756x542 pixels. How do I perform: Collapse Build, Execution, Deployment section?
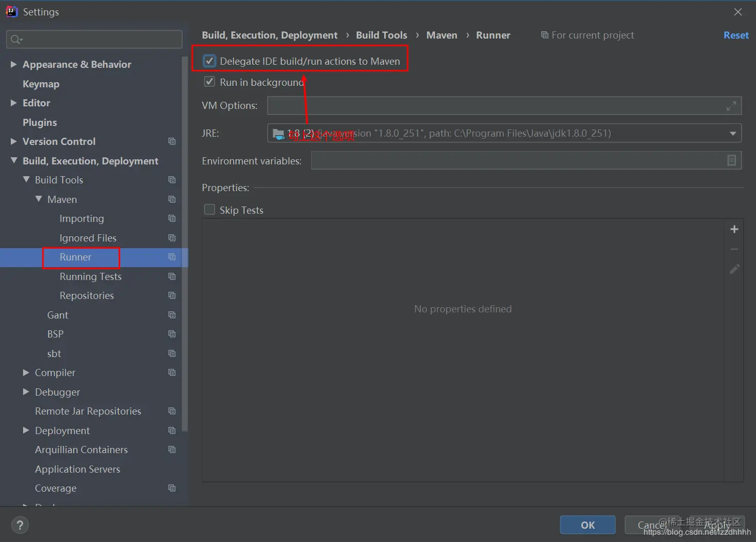(x=14, y=161)
